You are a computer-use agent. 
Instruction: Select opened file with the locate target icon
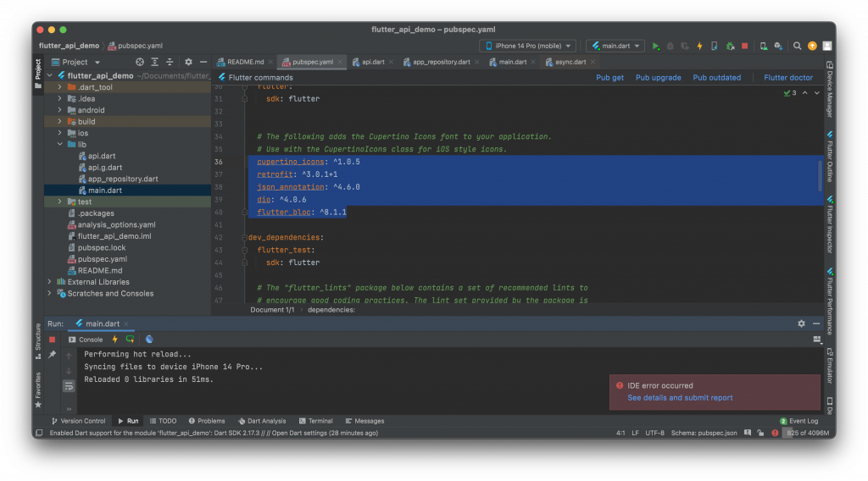point(140,62)
